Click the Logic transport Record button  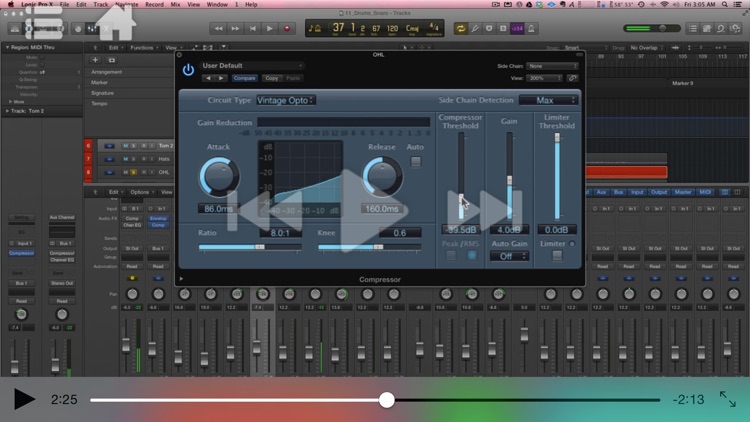click(x=287, y=29)
